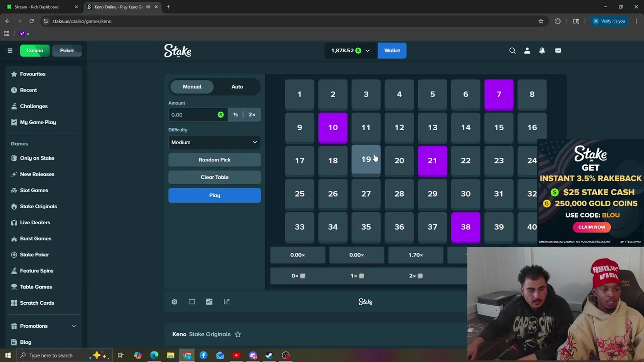
Task: Open the chat bubble icon
Action: (558, 50)
